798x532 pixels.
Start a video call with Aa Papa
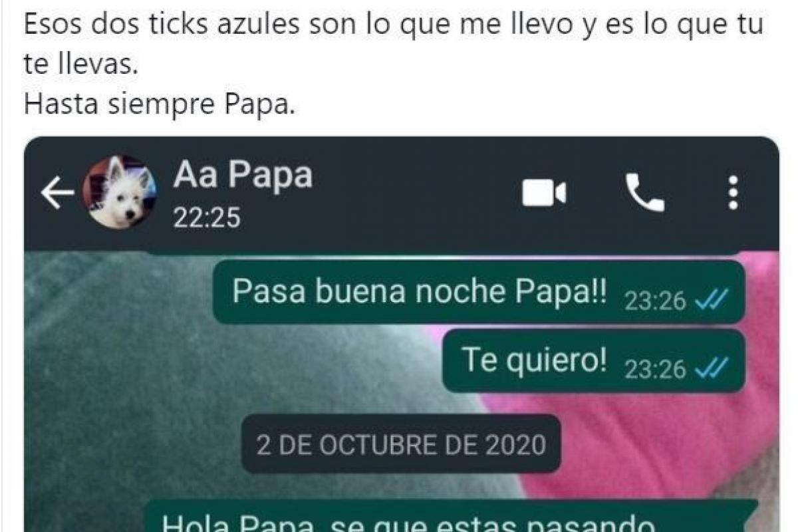pos(543,194)
